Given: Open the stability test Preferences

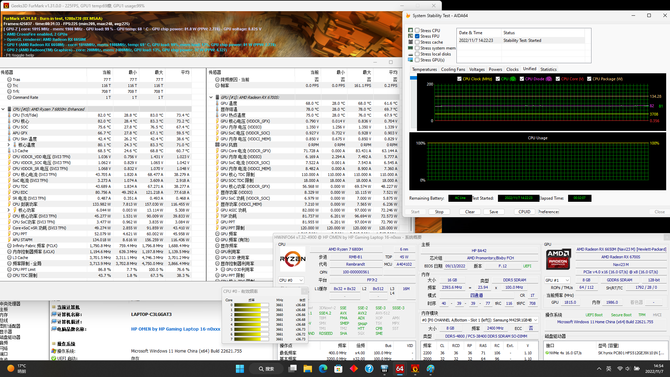Looking at the screenshot, I should 548,212.
